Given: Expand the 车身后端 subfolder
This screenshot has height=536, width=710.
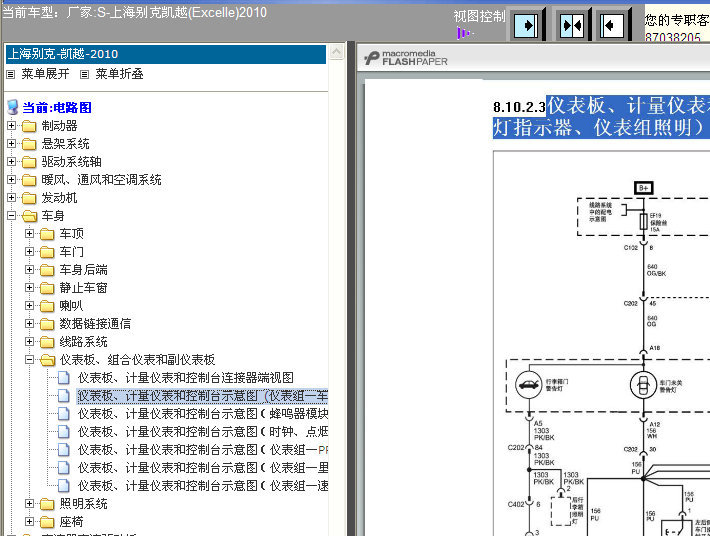Looking at the screenshot, I should click(29, 270).
